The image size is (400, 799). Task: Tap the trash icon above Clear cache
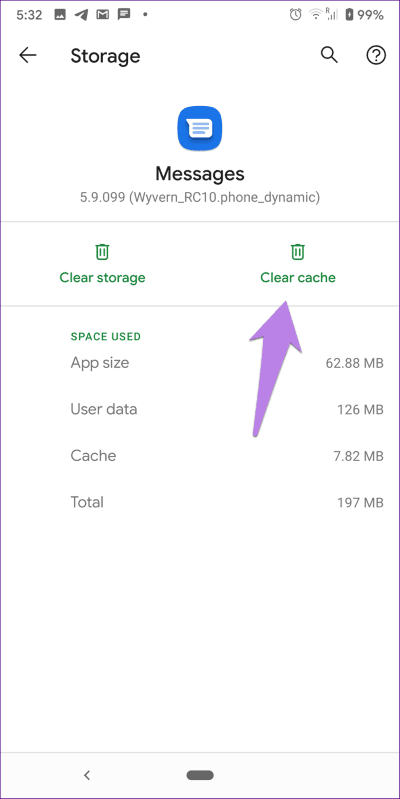[x=298, y=252]
